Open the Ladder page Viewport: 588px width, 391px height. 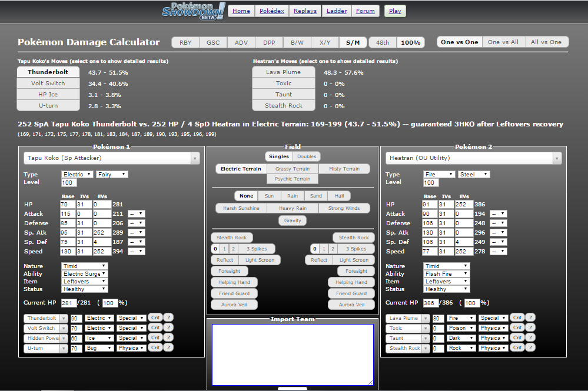[x=336, y=11]
